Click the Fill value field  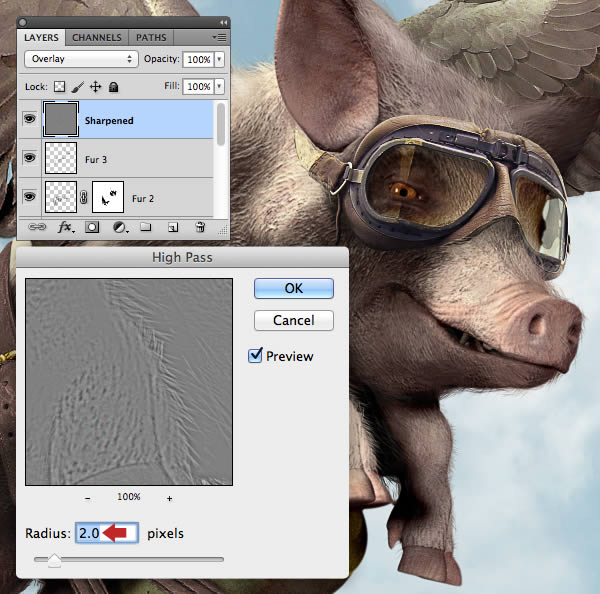point(198,86)
